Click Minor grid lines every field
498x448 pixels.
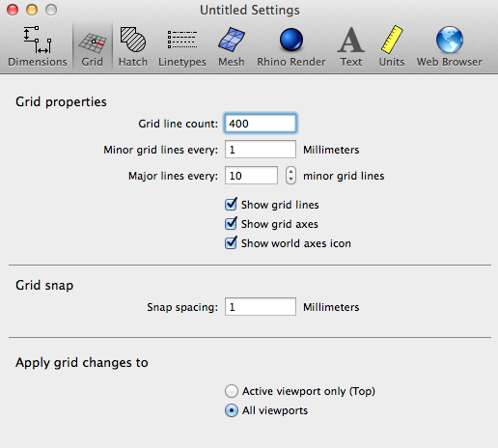point(261,150)
